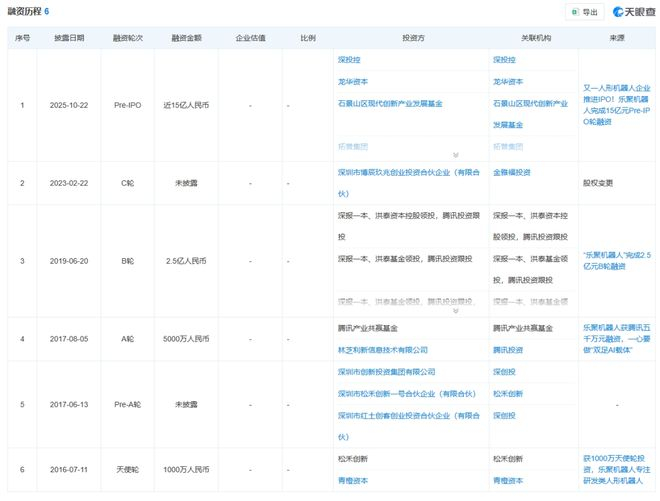
Task: Open 龙华资本 in the 关联机构 column
Action: click(x=508, y=82)
